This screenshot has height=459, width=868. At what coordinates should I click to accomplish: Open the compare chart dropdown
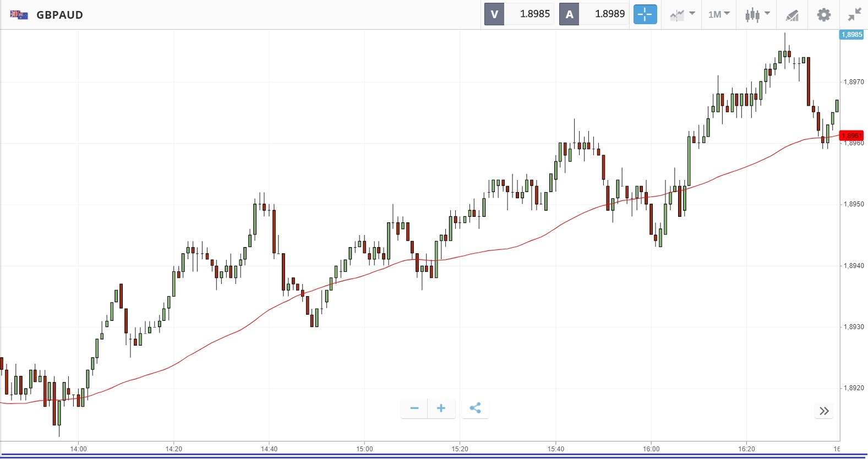coord(683,15)
